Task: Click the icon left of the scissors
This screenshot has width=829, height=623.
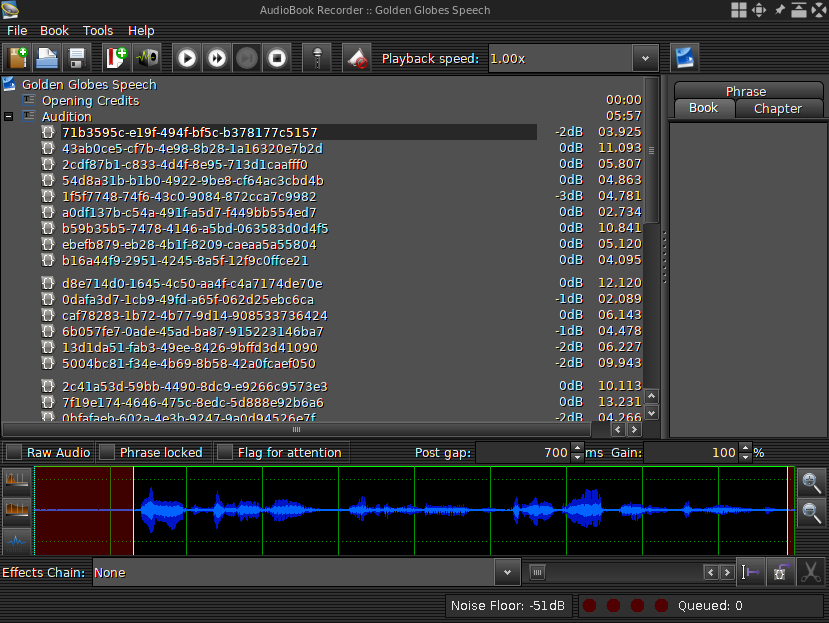Action: (x=780, y=572)
